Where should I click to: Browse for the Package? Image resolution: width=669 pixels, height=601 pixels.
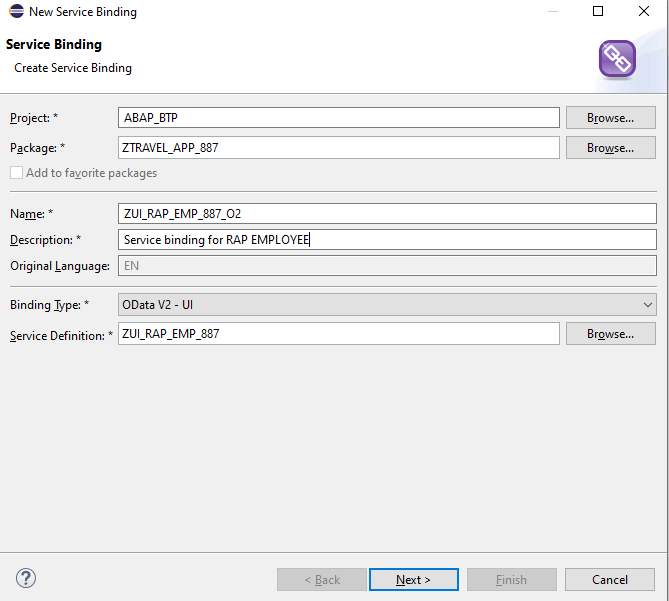pyautogui.click(x=610, y=148)
